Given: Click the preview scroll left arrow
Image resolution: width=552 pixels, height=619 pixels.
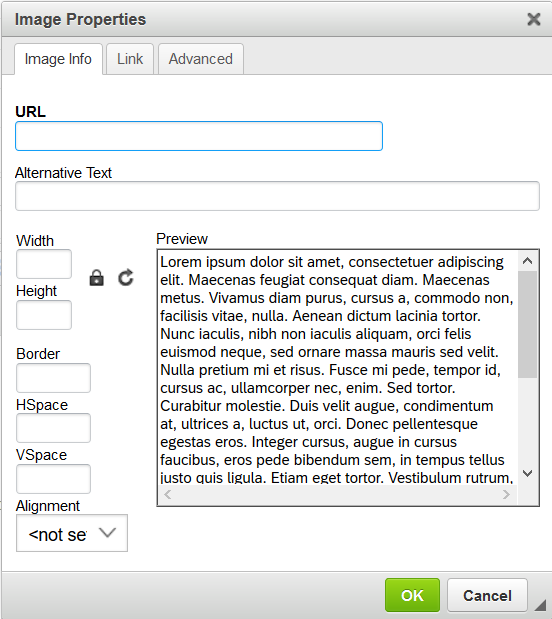Looking at the screenshot, I should coord(167,495).
